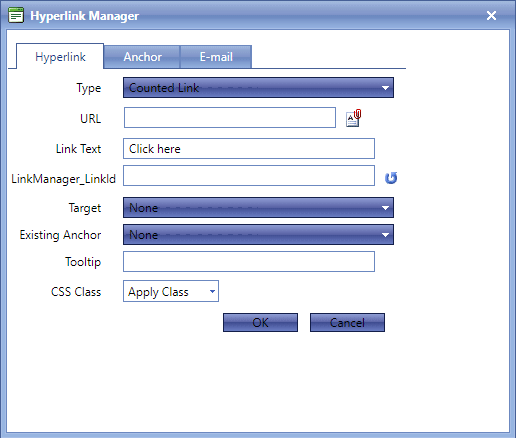Click the Hyperlink Manager title text
Screen dimensions: 516x438
pyautogui.click(x=84, y=16)
